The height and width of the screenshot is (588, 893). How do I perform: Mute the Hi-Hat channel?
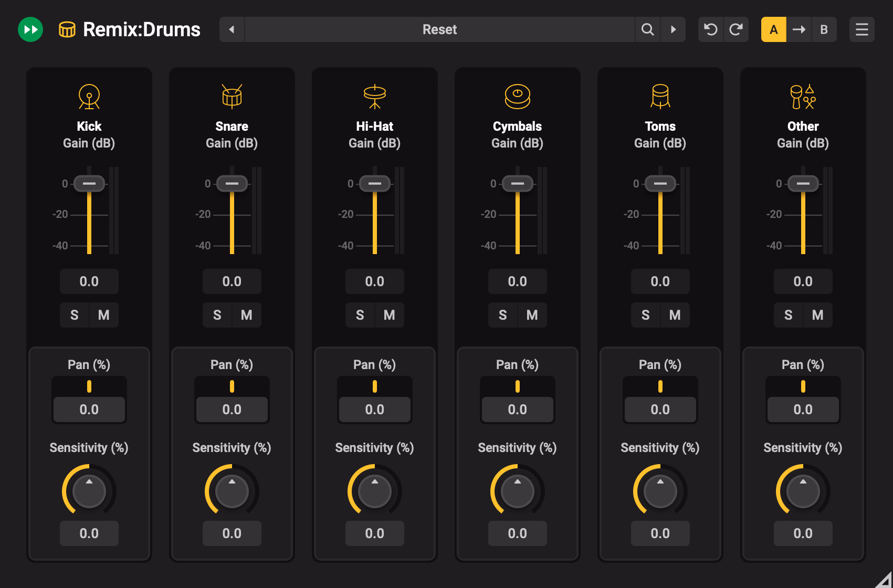point(390,315)
